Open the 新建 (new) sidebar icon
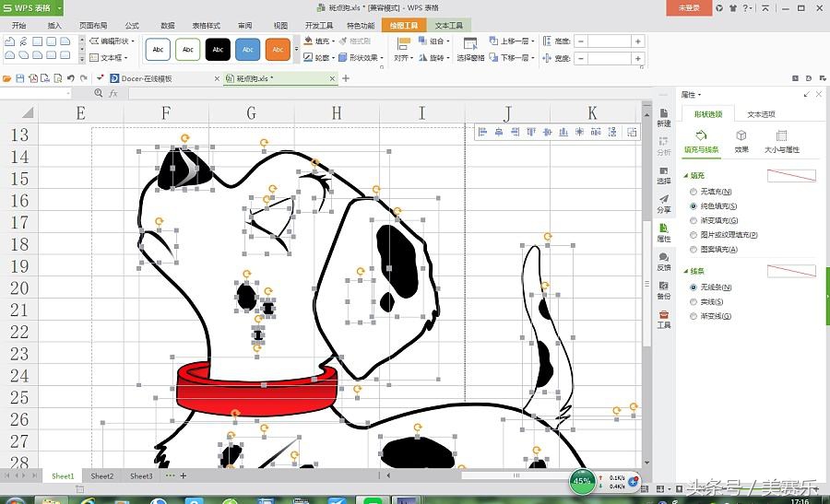The width and height of the screenshot is (830, 504). coord(664,117)
